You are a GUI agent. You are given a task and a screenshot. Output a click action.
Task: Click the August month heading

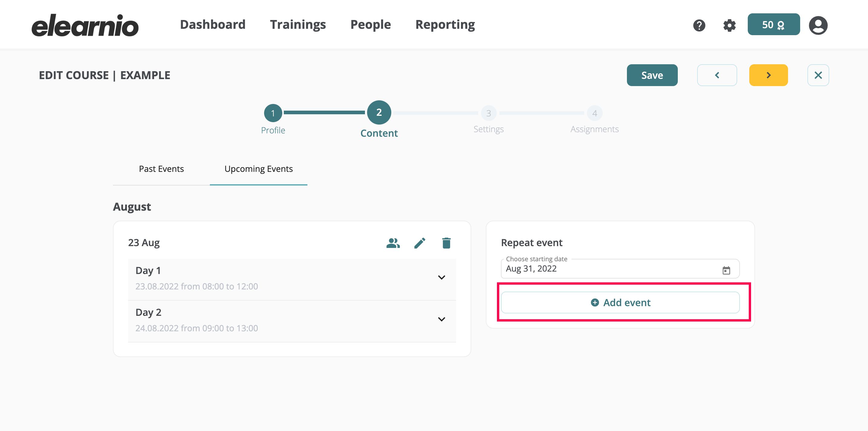(x=132, y=206)
